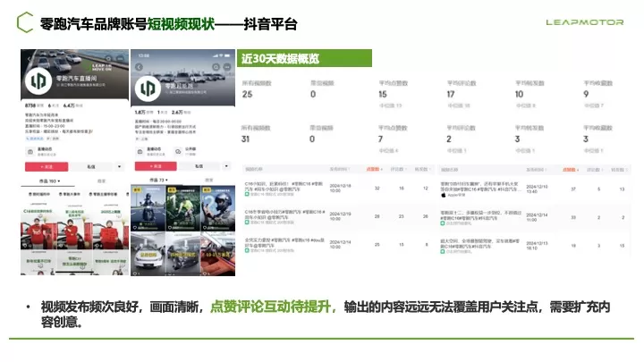Screen dimensions: 644x362
Task: Open search in the right Douyin profile header
Action: click(216, 67)
